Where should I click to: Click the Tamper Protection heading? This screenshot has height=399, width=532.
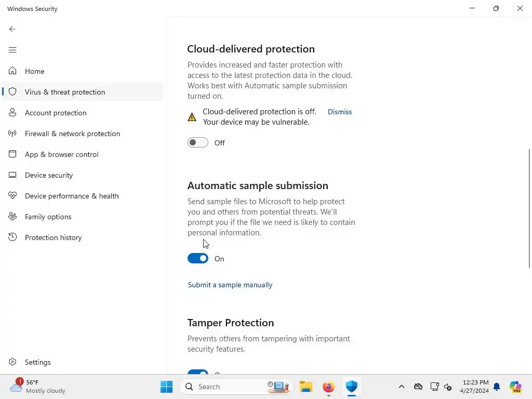click(x=230, y=323)
